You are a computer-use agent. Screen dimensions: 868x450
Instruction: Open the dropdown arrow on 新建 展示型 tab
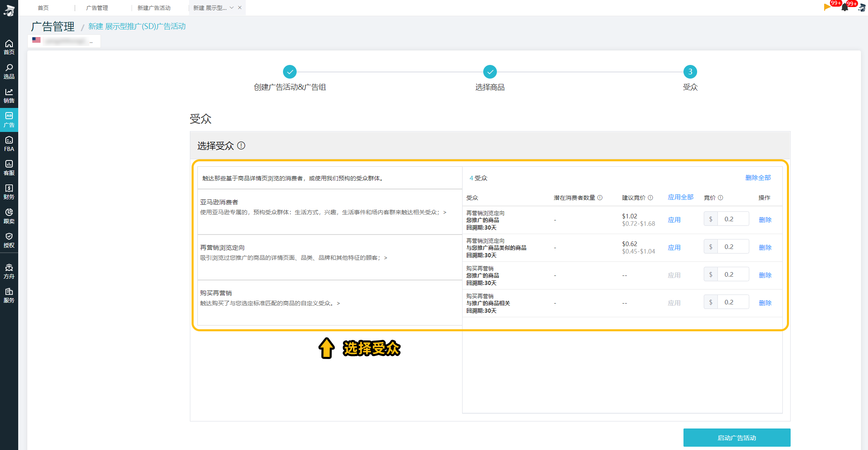(232, 8)
